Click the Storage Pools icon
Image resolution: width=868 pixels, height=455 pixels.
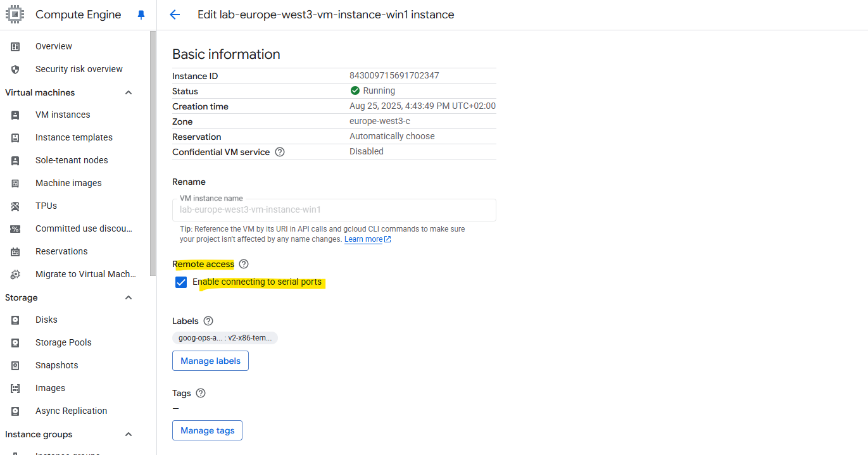tap(15, 342)
